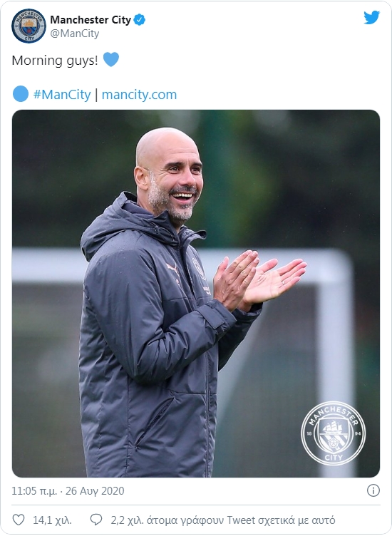
Task: Click the Manchester City account name
Action: pyautogui.click(x=91, y=20)
